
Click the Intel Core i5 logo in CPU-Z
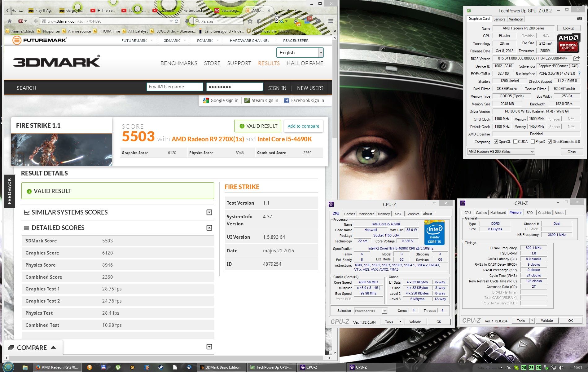(x=434, y=232)
